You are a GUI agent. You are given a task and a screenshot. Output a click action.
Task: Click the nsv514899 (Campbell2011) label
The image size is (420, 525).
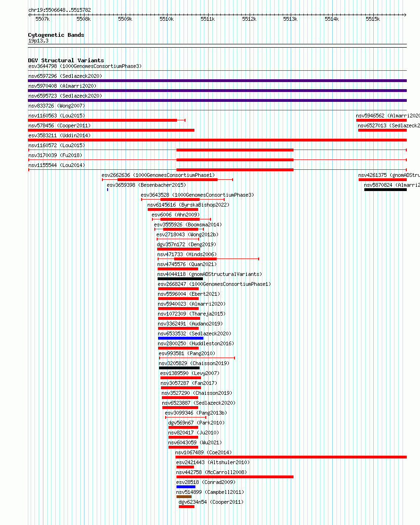coord(210,492)
